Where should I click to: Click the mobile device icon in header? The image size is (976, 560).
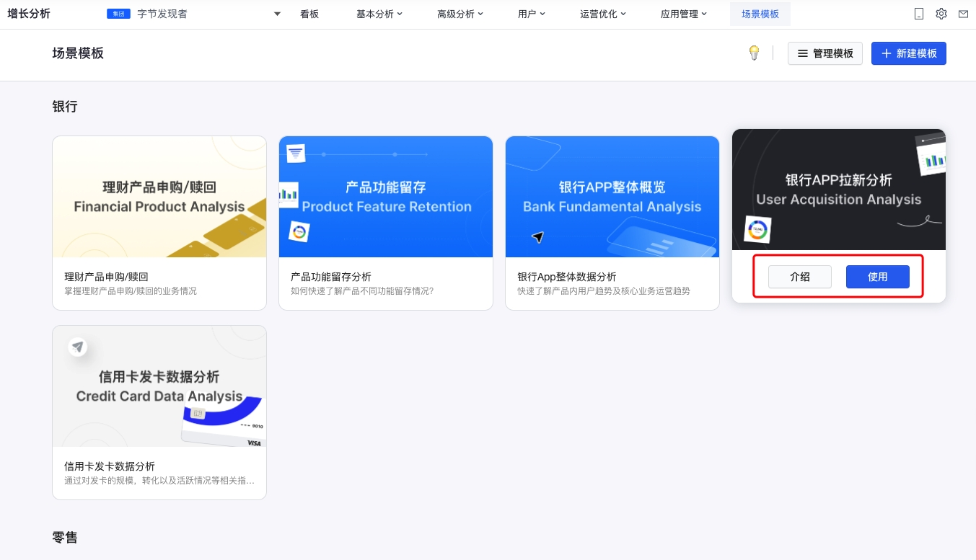coord(919,14)
